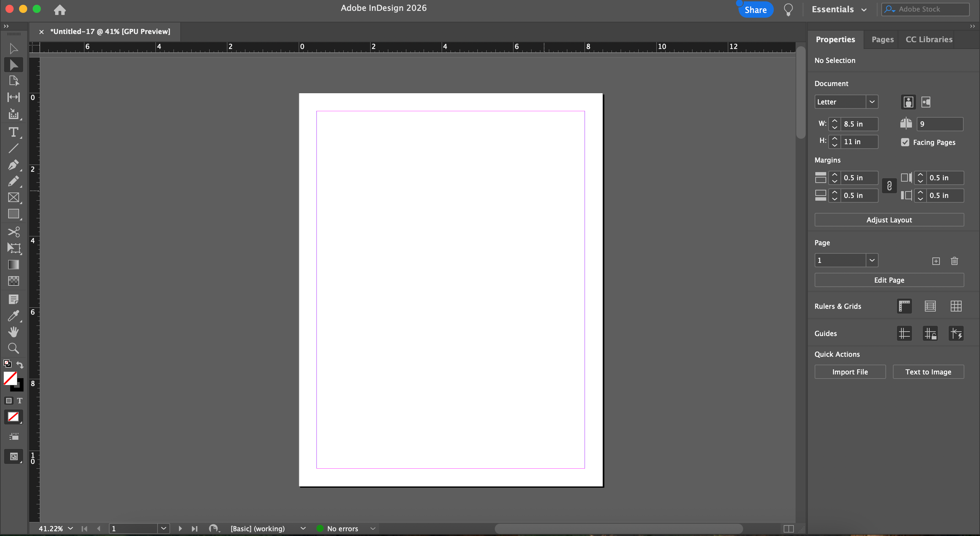The height and width of the screenshot is (536, 980).
Task: Switch to the Pages tab
Action: 882,39
